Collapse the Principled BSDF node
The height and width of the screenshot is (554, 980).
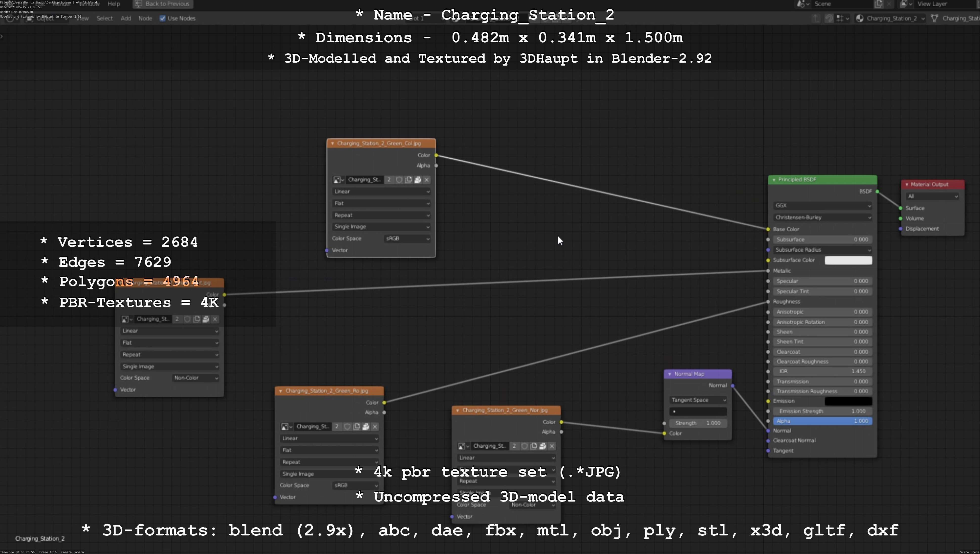click(774, 179)
